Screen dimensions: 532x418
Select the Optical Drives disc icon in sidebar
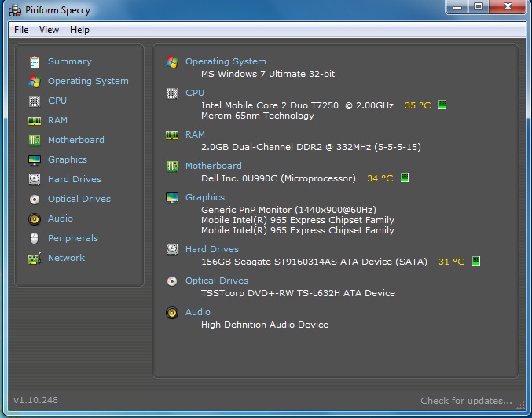pyautogui.click(x=34, y=199)
